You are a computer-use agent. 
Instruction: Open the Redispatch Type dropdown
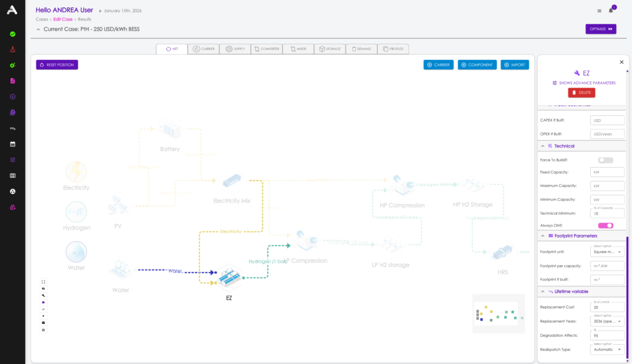(x=607, y=349)
